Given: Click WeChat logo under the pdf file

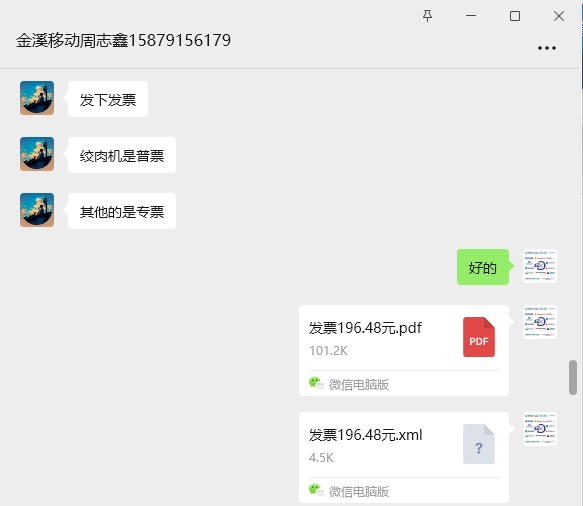Looking at the screenshot, I should click(x=316, y=383).
